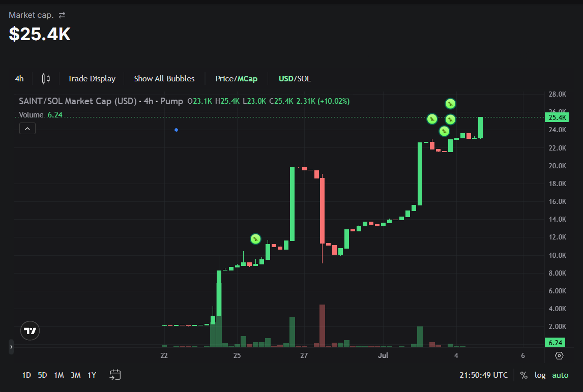
Task: Toggle the log scale
Action: tap(540, 375)
